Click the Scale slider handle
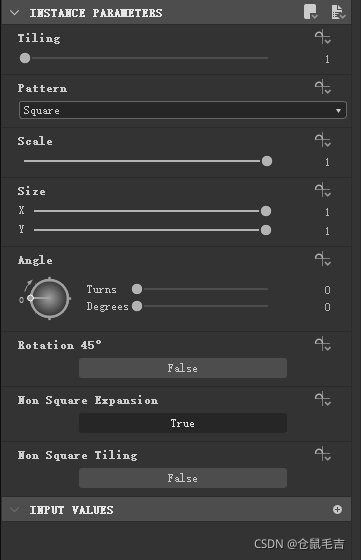The image size is (361, 560). click(267, 161)
